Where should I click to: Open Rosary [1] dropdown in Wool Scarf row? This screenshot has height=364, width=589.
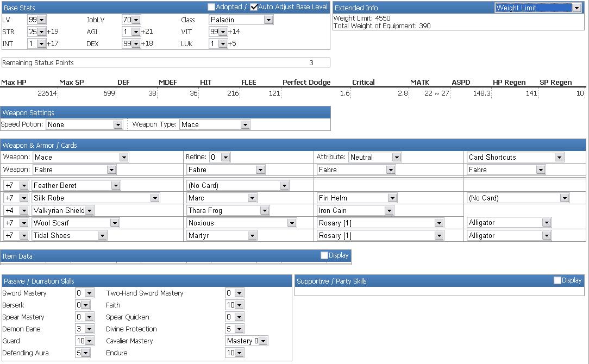(x=380, y=223)
